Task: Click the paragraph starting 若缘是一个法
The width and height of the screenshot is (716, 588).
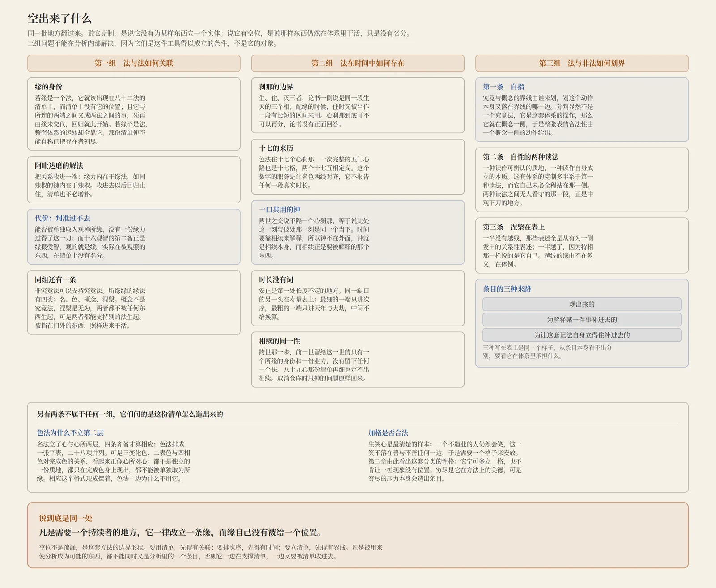Action: click(91, 120)
